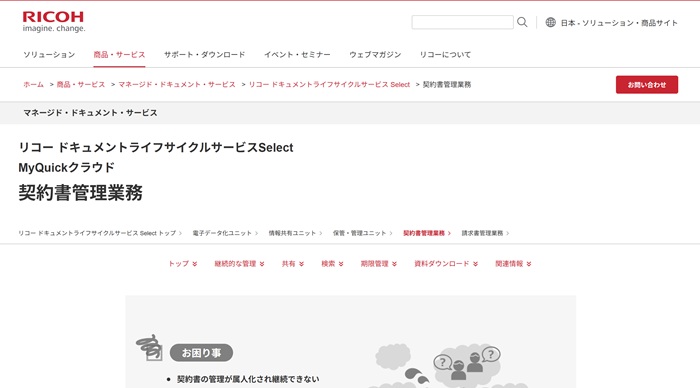The width and height of the screenshot is (700, 388).
Task: Click the MyQuickクラウド heading text
Action: [x=67, y=168]
